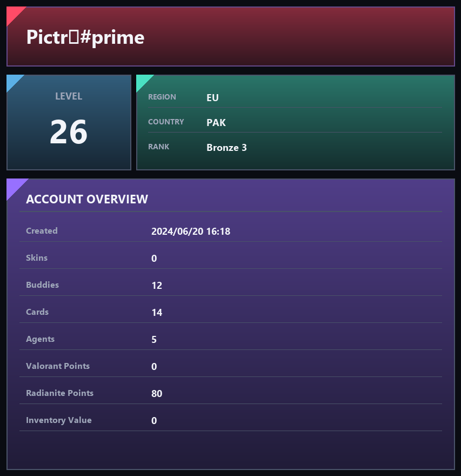Select the PAK country value
Screen dimensions: 461x476
pos(216,122)
